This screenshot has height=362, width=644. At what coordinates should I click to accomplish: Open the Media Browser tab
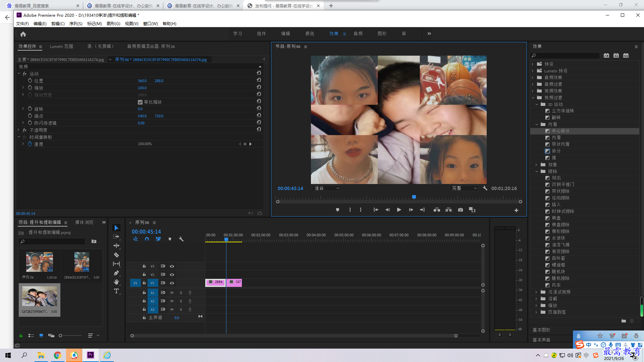(x=84, y=223)
